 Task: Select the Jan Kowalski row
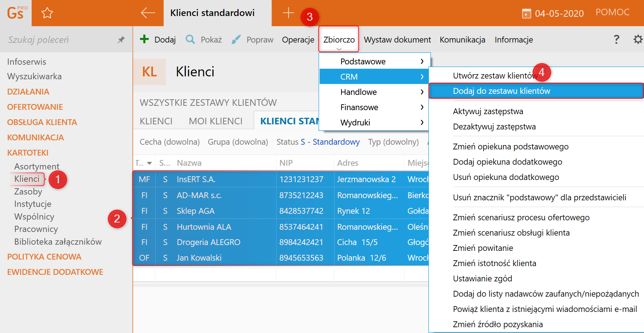[281, 258]
